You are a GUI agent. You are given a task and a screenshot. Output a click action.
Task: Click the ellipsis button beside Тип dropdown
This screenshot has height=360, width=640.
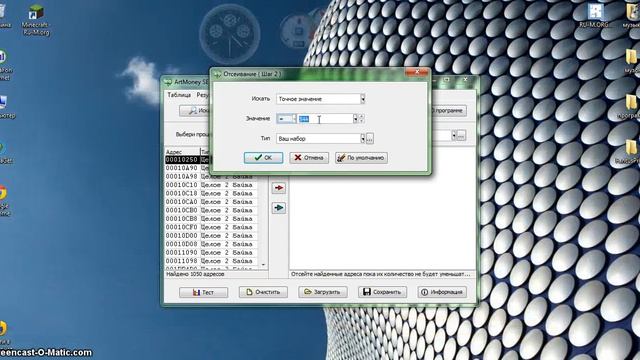coord(369,138)
